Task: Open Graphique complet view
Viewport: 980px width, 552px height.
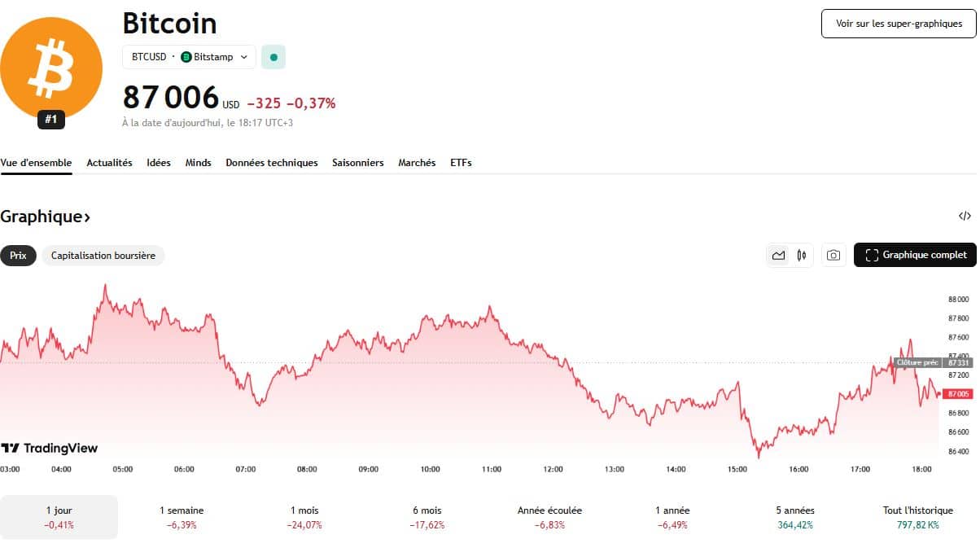Action: click(915, 256)
